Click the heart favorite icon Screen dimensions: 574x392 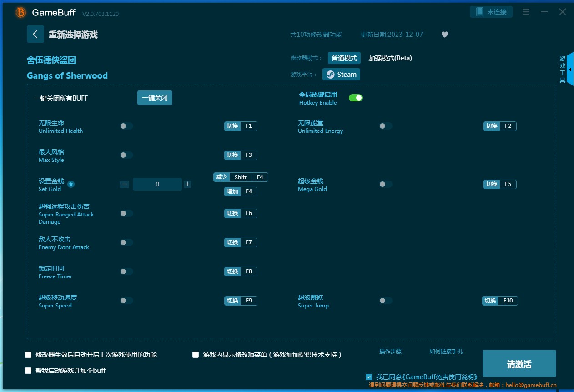[x=445, y=35]
